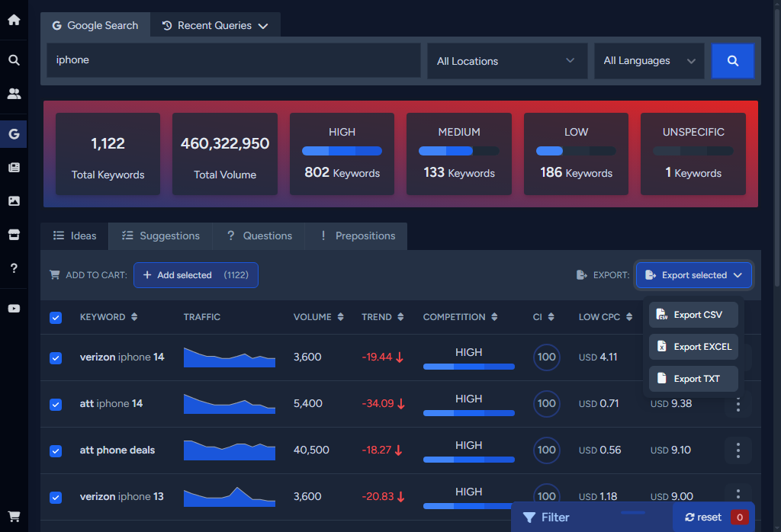781x532 pixels.
Task: Click trend value -34.09
Action: tap(378, 404)
